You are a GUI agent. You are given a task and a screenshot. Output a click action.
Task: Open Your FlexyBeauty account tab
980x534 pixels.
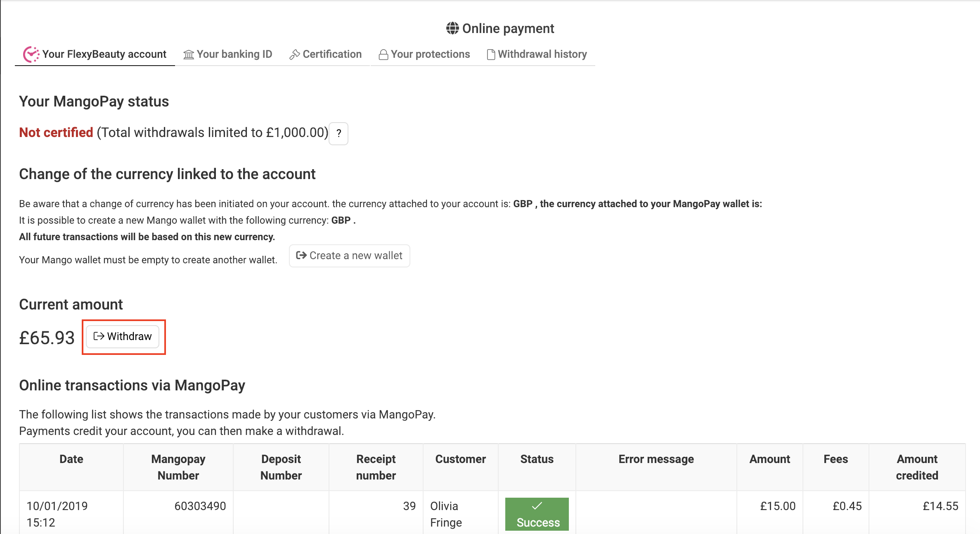pos(95,54)
